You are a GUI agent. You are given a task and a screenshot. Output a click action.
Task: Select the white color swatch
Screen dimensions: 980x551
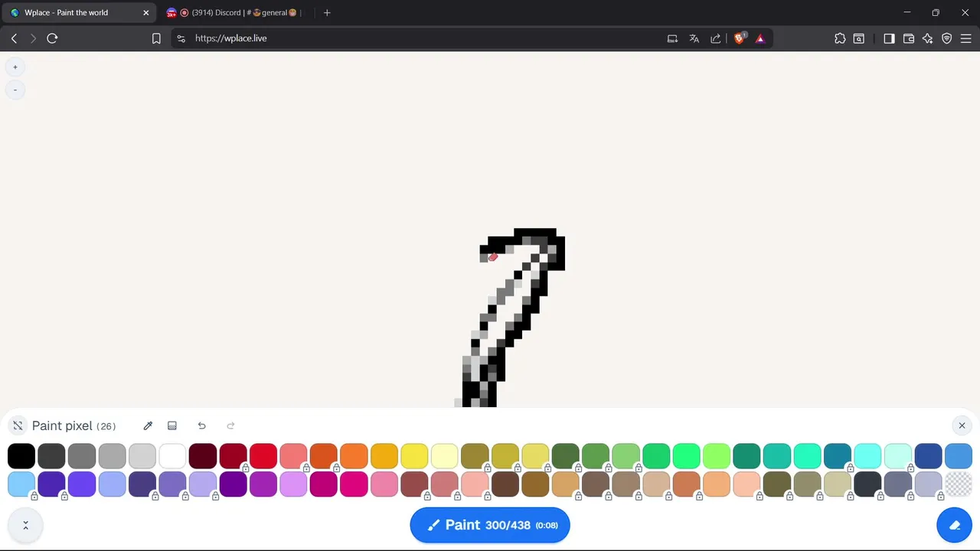pyautogui.click(x=172, y=456)
